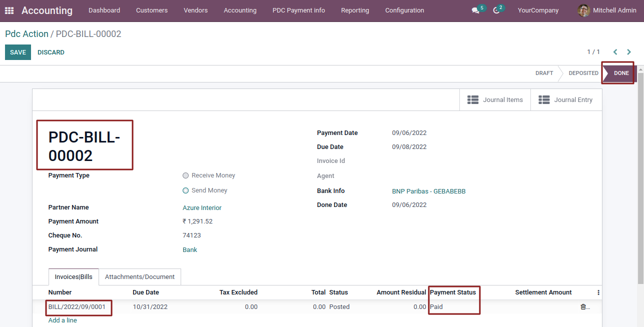Click the Draft status stage

544,73
